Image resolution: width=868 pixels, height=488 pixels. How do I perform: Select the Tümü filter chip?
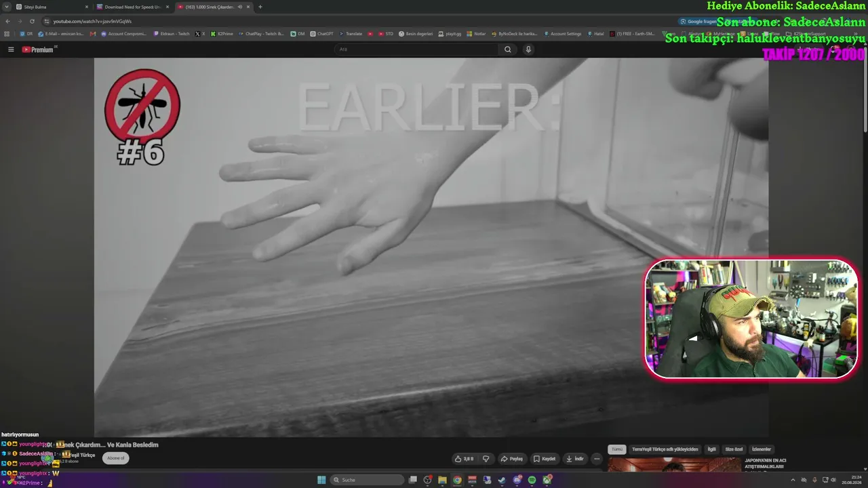[617, 449]
